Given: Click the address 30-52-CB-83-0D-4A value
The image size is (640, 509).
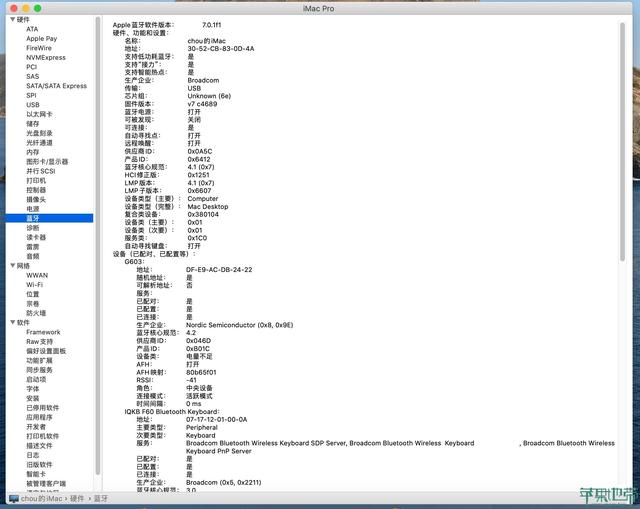Looking at the screenshot, I should coord(221,49).
